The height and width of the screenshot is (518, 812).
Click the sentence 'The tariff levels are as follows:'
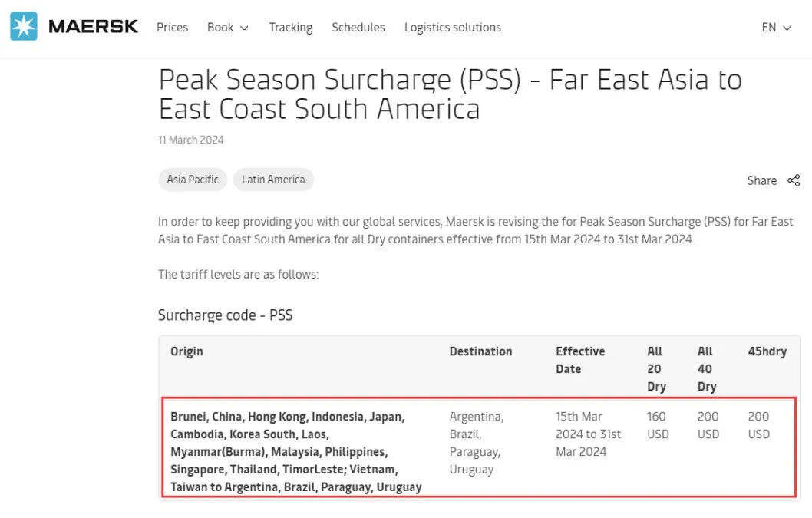click(238, 275)
